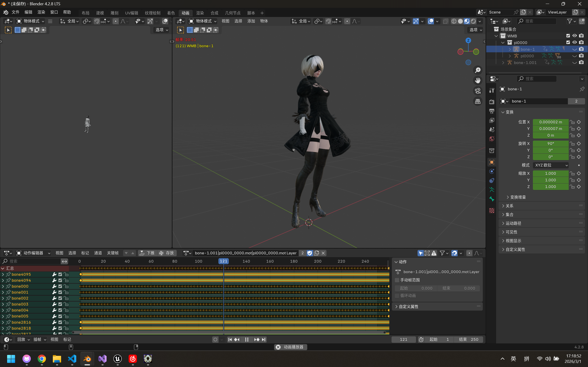
Task: Open the Modifiers wrench properties tab
Action: [492, 91]
